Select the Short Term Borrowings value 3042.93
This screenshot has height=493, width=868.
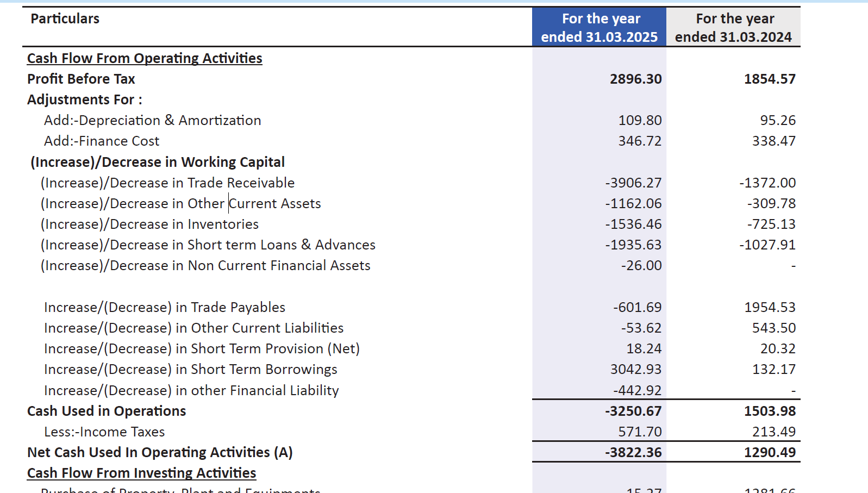(635, 370)
